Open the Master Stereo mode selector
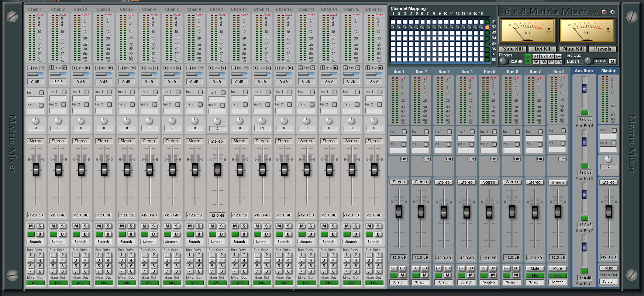The image size is (644, 296). (609, 182)
